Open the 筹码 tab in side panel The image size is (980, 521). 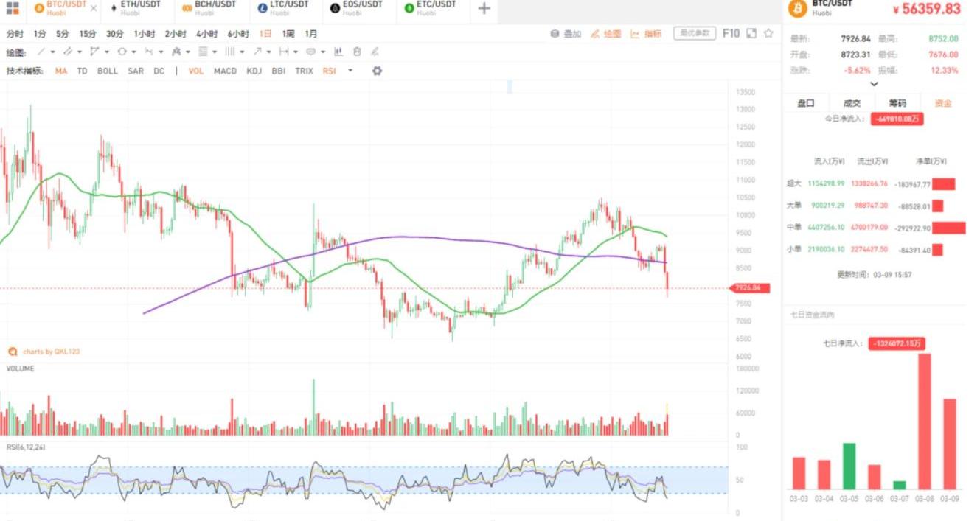[x=897, y=103]
